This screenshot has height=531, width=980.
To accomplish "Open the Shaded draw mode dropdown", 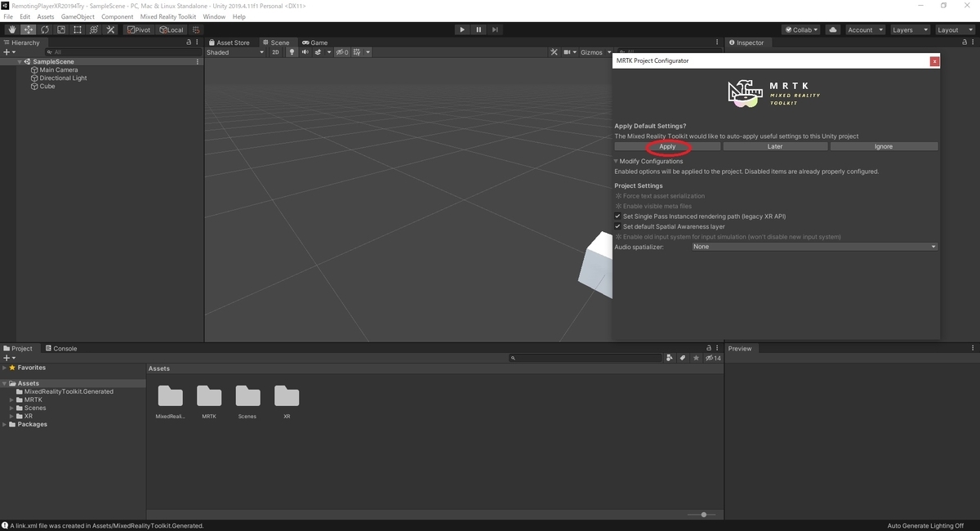I will [235, 52].
